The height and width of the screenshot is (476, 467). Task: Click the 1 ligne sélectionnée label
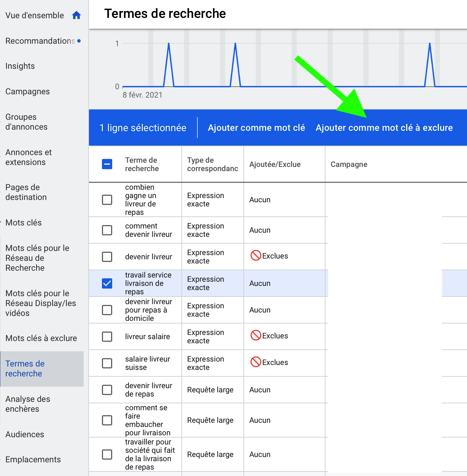143,128
